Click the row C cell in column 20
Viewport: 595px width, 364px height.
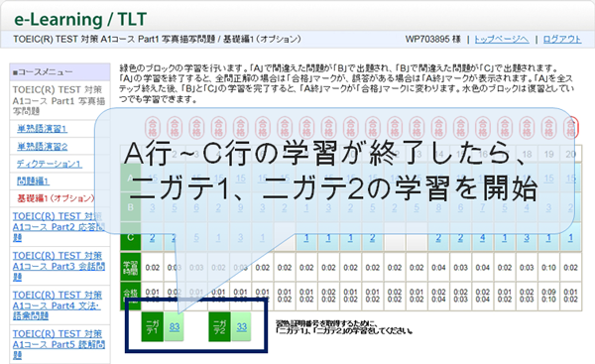571,237
